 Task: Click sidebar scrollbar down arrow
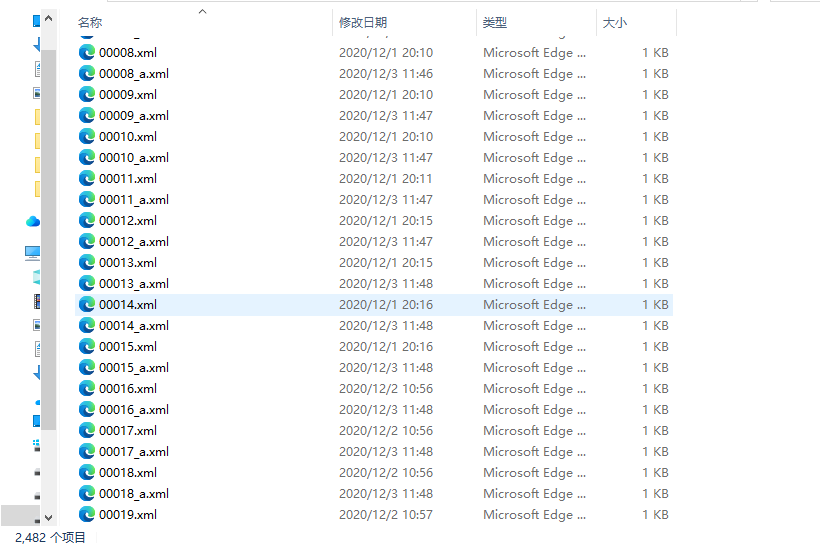coord(49,518)
